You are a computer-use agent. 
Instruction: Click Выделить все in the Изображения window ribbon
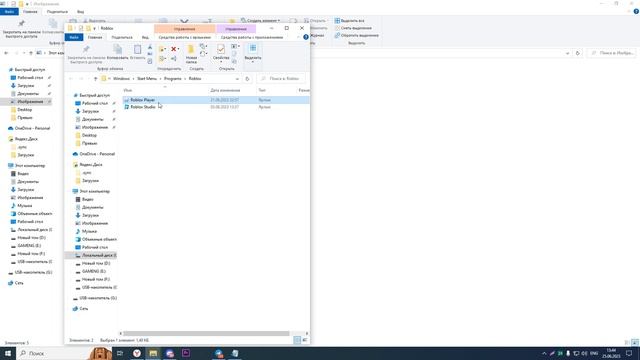tap(349, 20)
